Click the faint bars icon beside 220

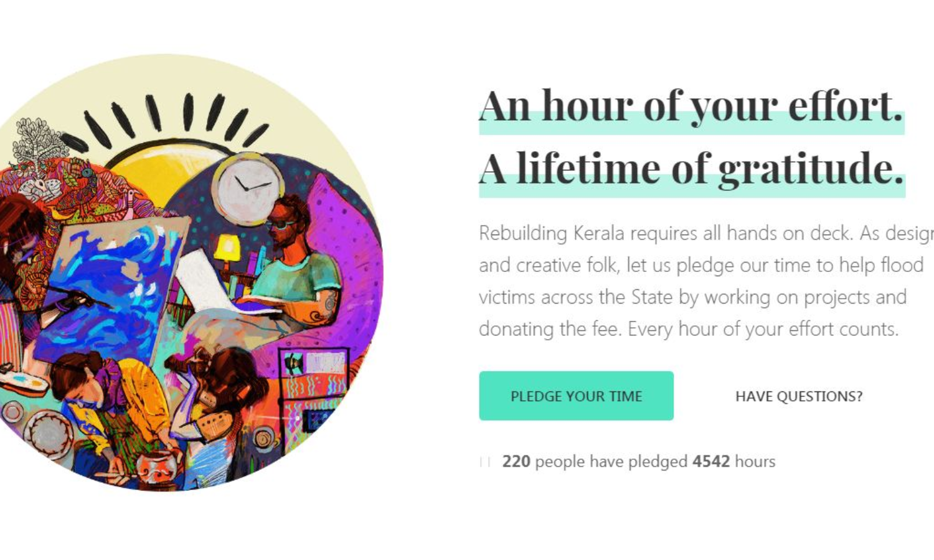click(485, 462)
